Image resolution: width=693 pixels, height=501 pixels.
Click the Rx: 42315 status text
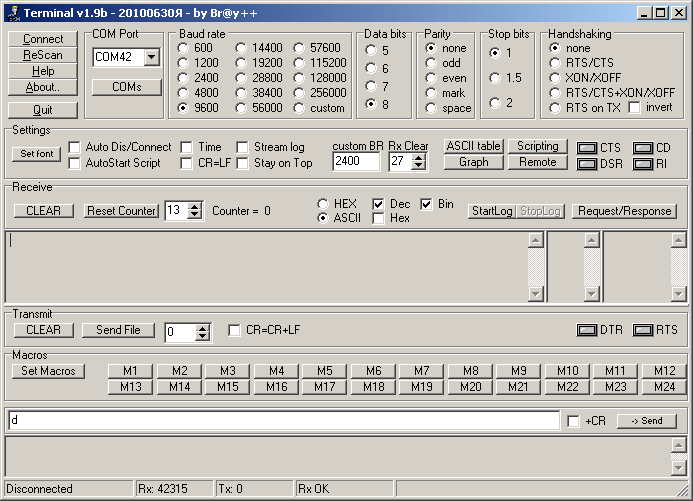pos(163,489)
